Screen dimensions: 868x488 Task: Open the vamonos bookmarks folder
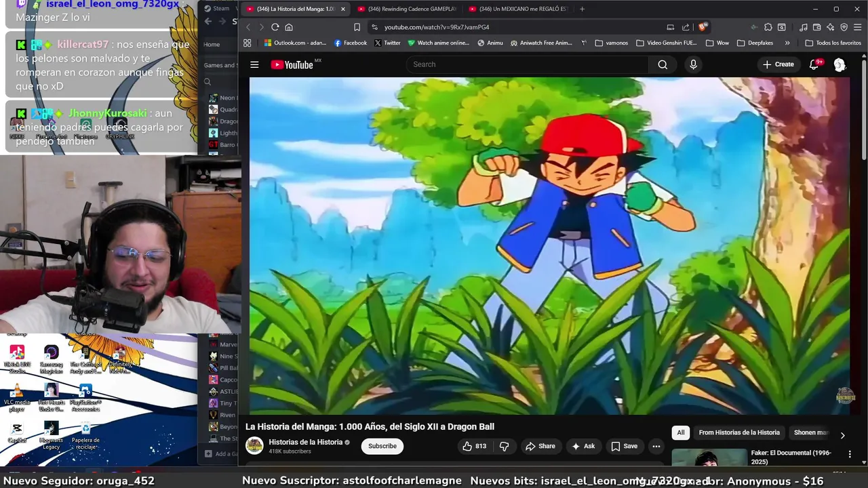[611, 43]
